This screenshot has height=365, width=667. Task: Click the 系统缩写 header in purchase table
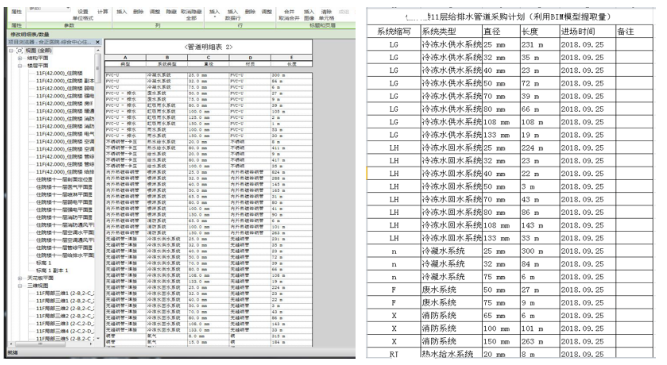tap(393, 31)
